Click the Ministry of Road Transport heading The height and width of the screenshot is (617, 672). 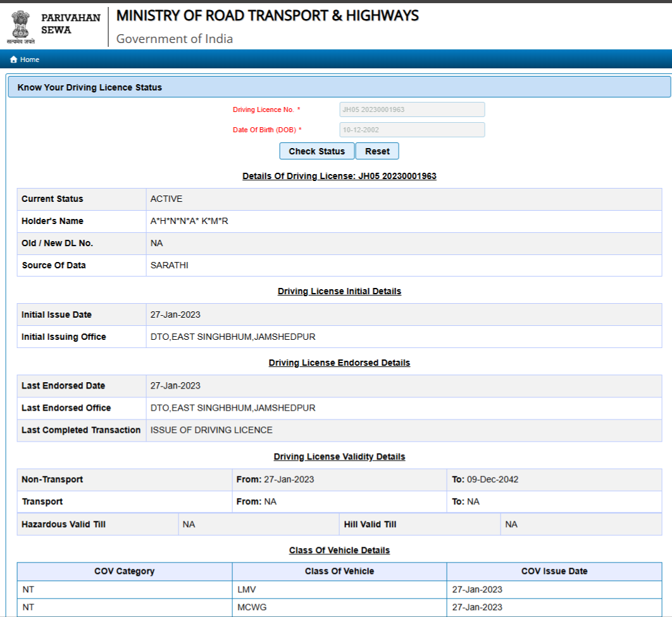pyautogui.click(x=267, y=15)
